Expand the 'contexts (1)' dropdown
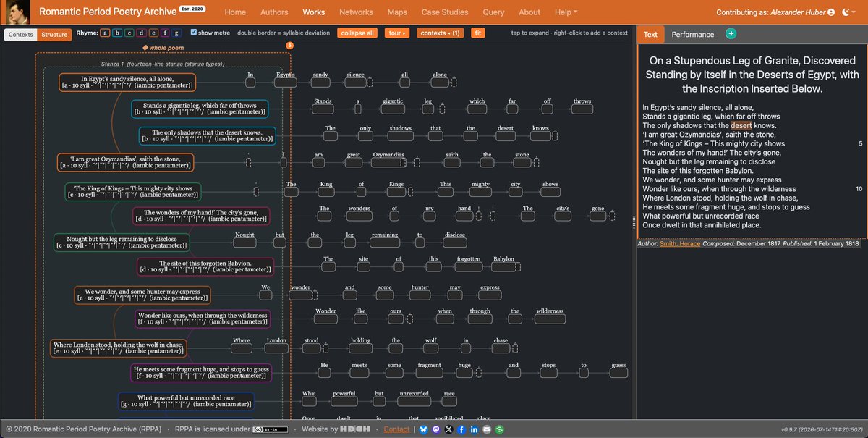 (441, 33)
